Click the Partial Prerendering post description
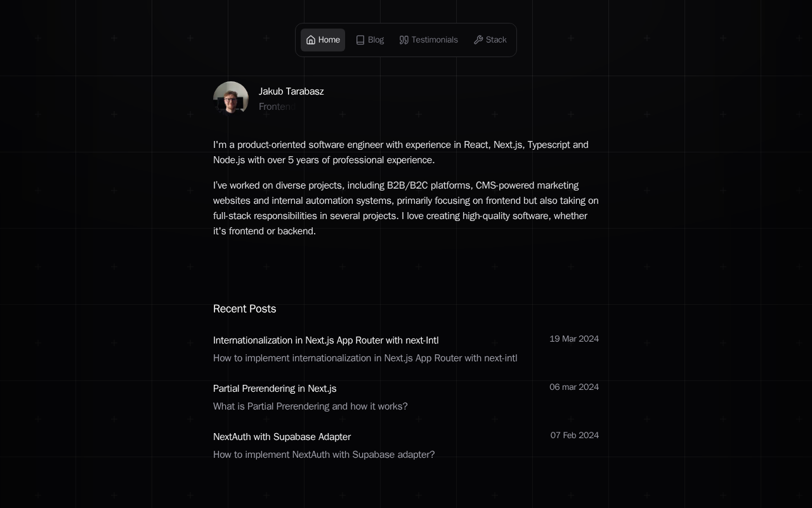 310,406
